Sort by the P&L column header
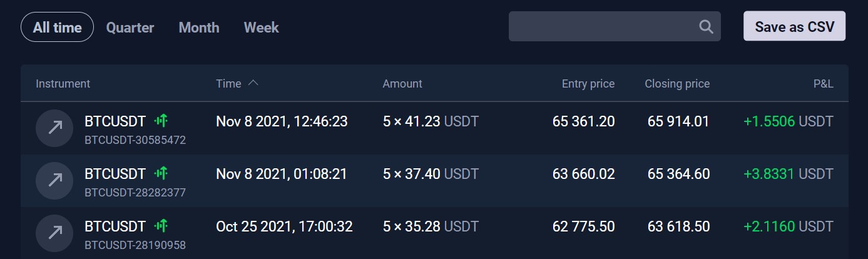This screenshot has height=259, width=868. [x=822, y=83]
